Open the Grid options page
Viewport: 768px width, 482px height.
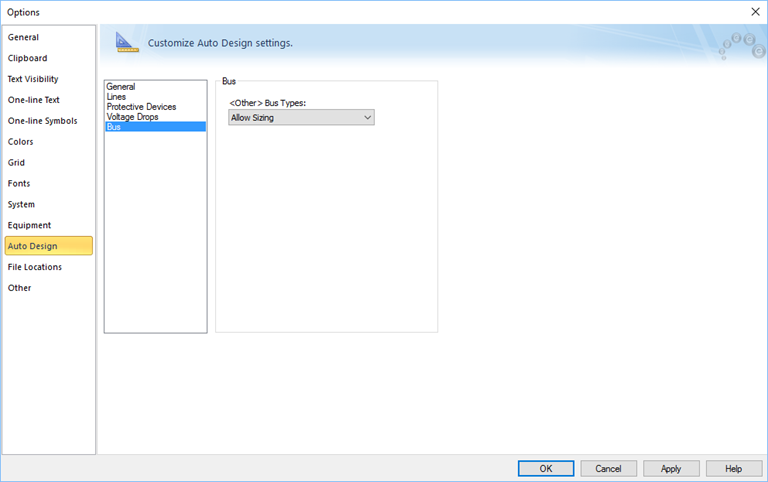(17, 163)
